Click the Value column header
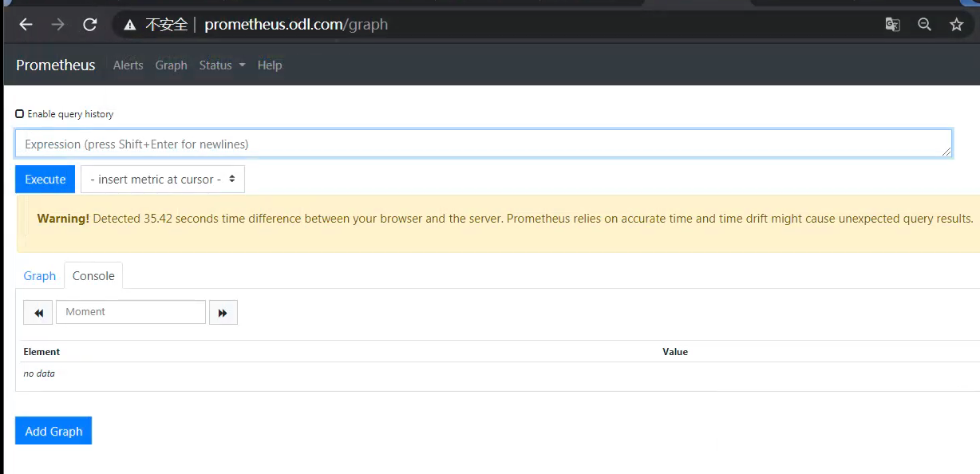 point(675,352)
